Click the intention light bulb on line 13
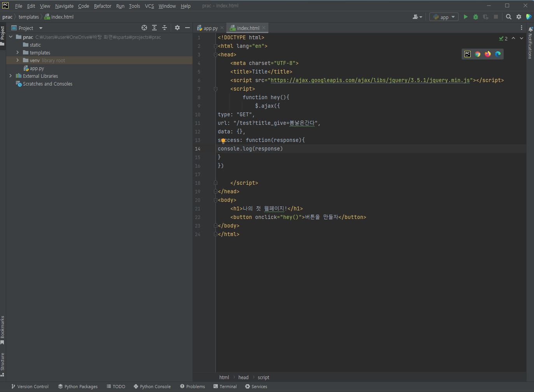 [x=223, y=141]
